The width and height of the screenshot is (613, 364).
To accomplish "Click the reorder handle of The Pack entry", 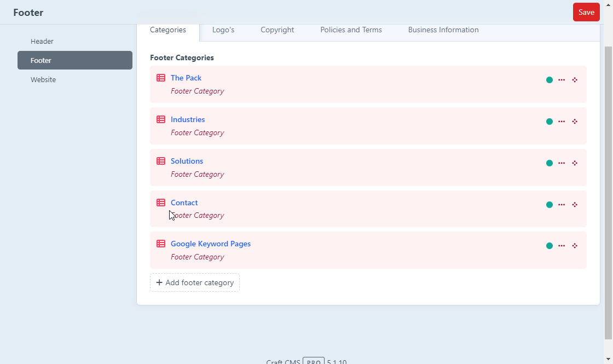I will click(575, 79).
